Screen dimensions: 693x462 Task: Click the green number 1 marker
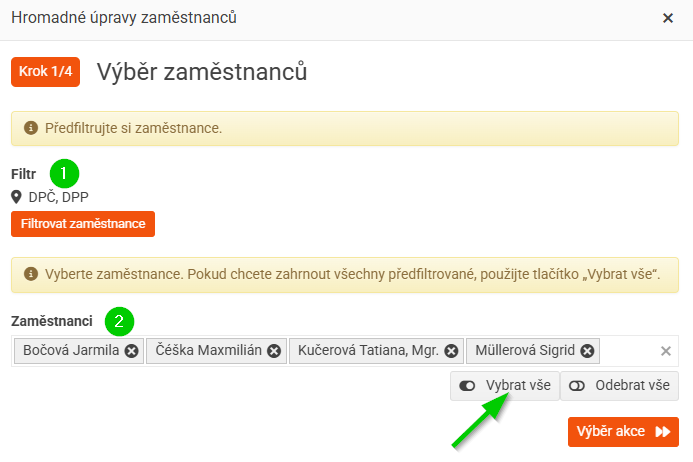(x=64, y=173)
